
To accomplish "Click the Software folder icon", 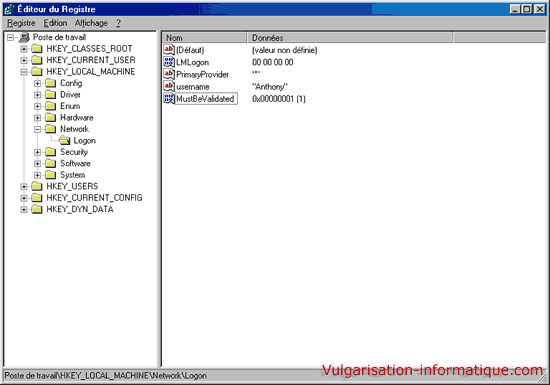I will (51, 163).
